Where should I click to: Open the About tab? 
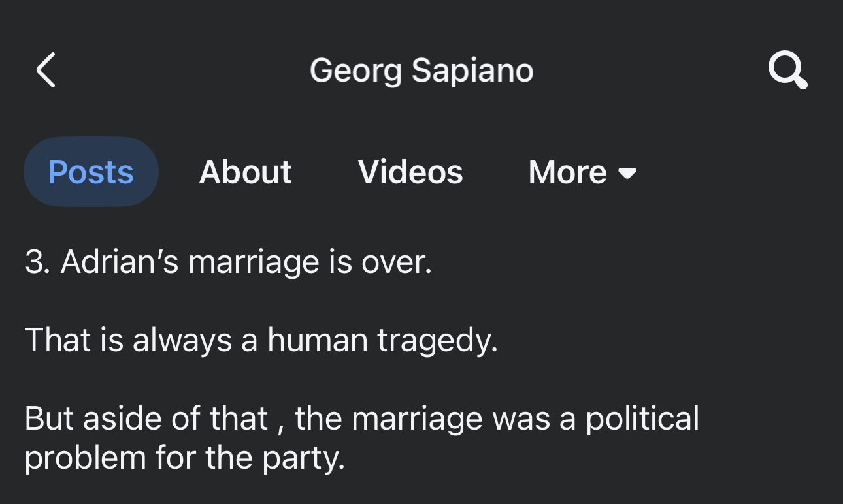point(245,172)
